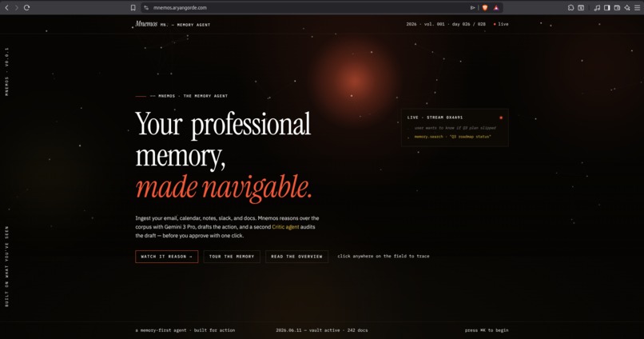
Task: Click 'click anywhere on the field to trace' hint
Action: point(384,256)
